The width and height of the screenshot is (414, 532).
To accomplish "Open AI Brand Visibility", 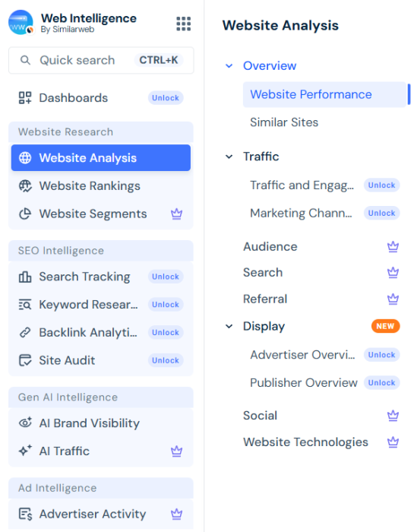I will point(101,423).
